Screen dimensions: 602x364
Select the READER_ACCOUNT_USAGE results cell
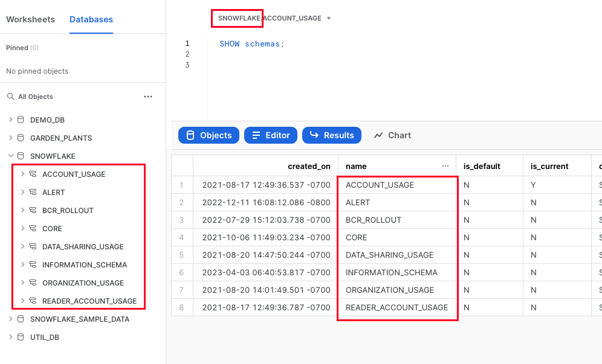(x=397, y=307)
